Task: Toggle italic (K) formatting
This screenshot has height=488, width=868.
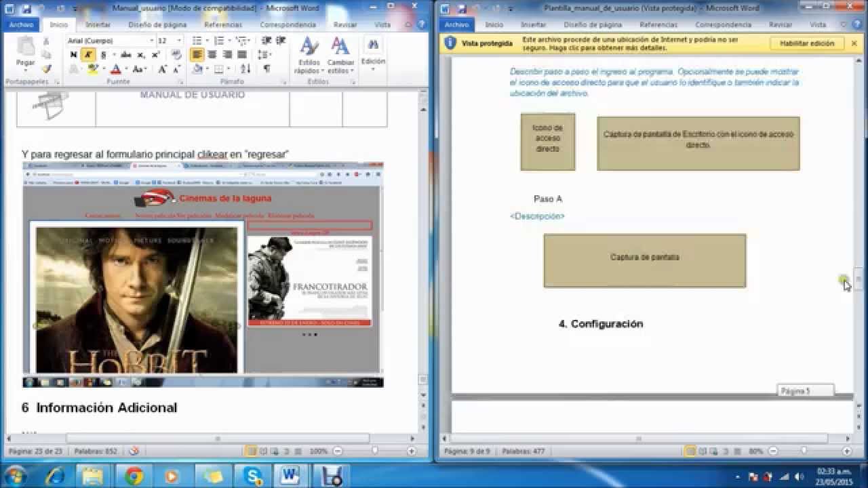Action: [x=88, y=55]
